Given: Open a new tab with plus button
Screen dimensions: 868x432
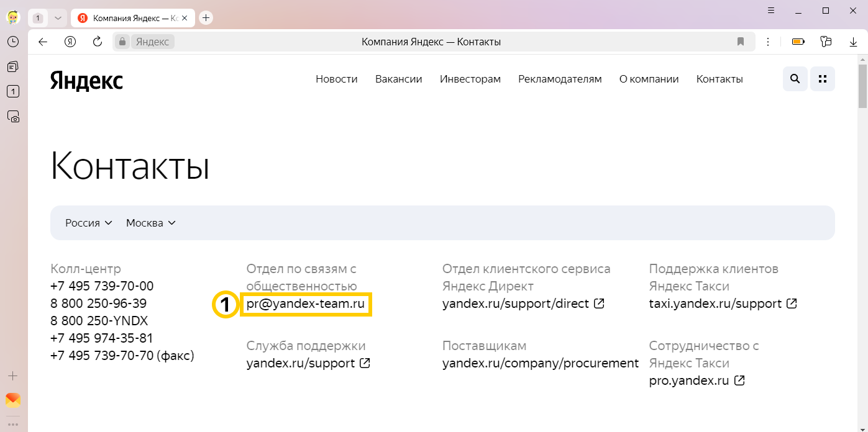Looking at the screenshot, I should 206,18.
